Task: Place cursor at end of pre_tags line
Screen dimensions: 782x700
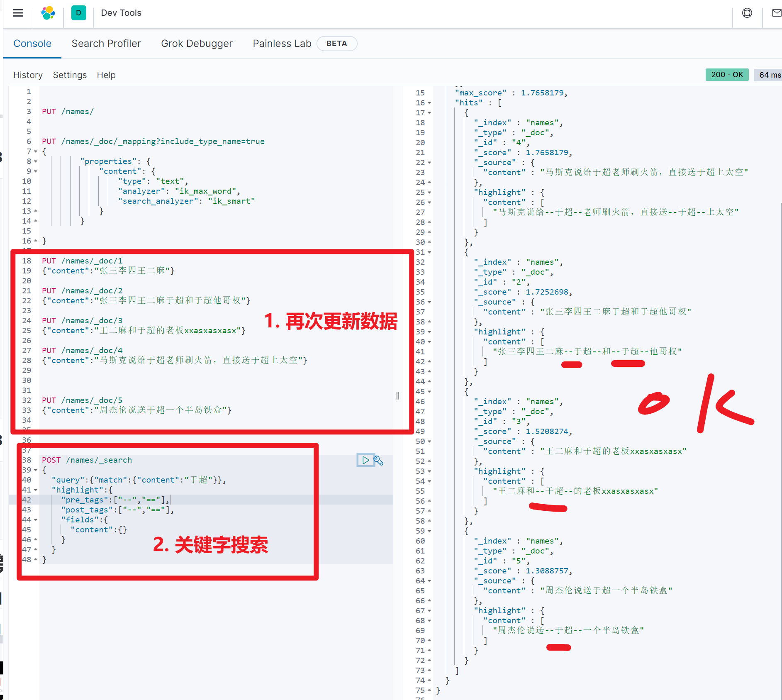Action: click(x=171, y=500)
